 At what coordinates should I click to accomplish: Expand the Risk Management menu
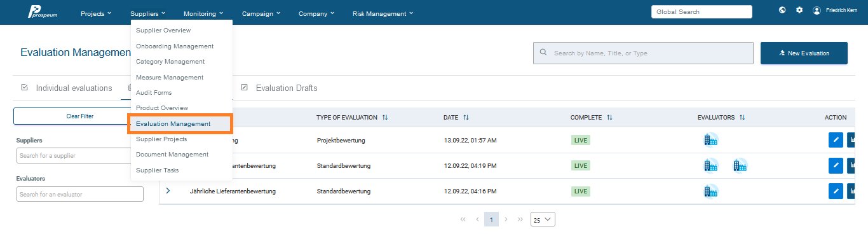[383, 13]
